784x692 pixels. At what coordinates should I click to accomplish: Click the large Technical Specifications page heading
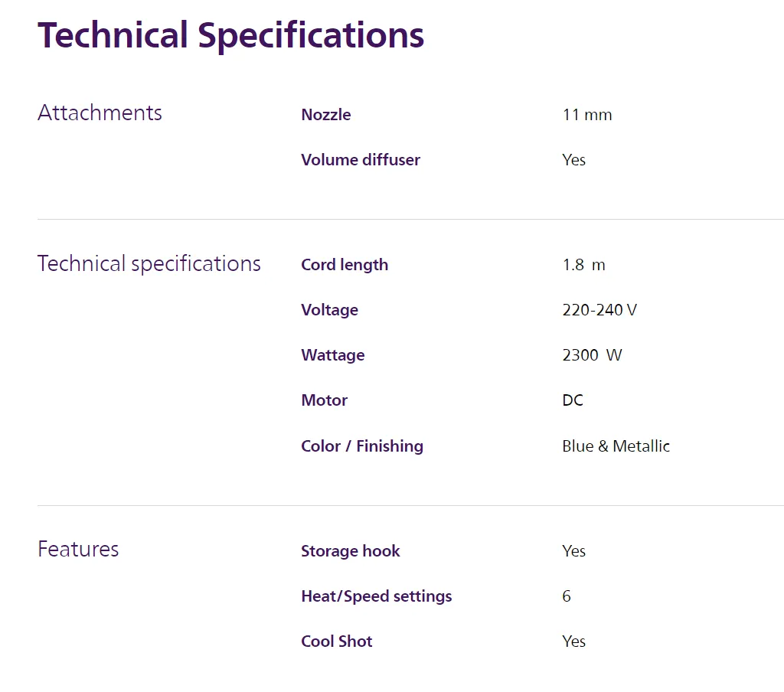pyautogui.click(x=230, y=36)
